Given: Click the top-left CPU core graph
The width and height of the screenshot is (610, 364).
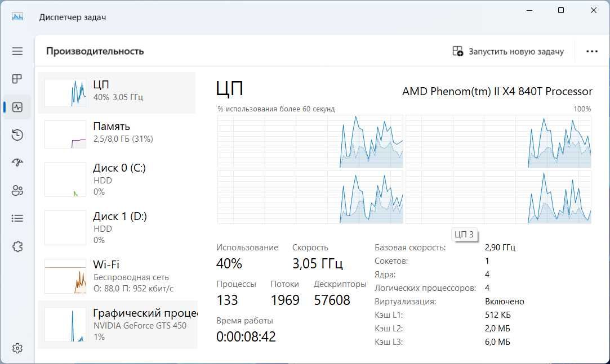Looking at the screenshot, I should coord(310,141).
